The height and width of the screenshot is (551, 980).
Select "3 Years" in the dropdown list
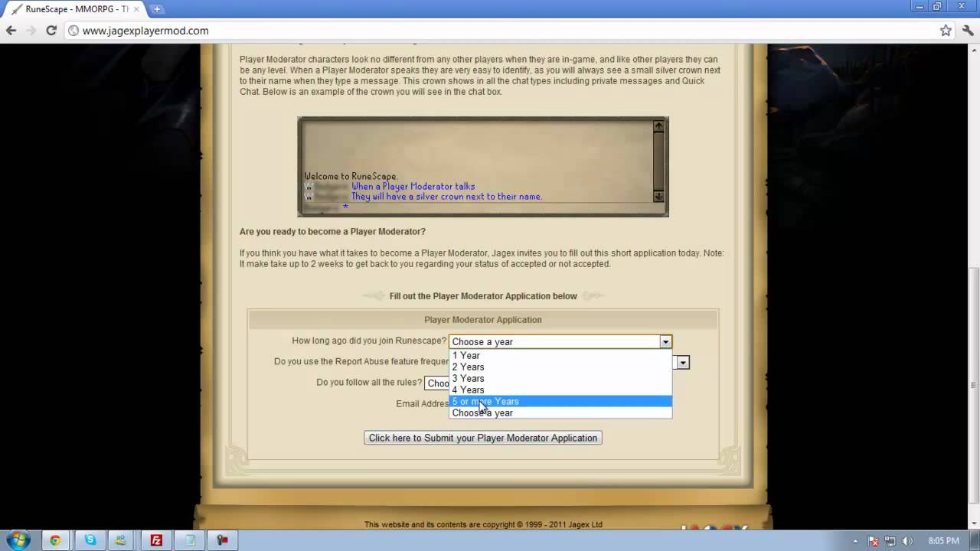[560, 378]
